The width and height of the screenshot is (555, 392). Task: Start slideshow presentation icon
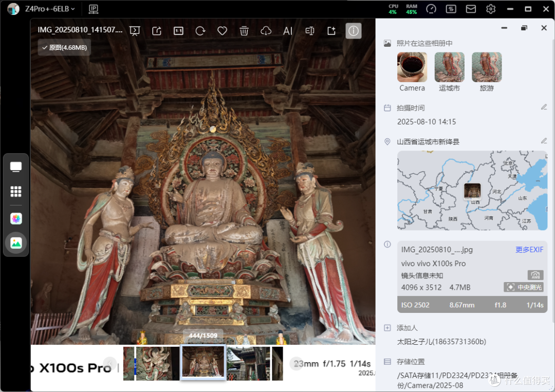tap(135, 31)
